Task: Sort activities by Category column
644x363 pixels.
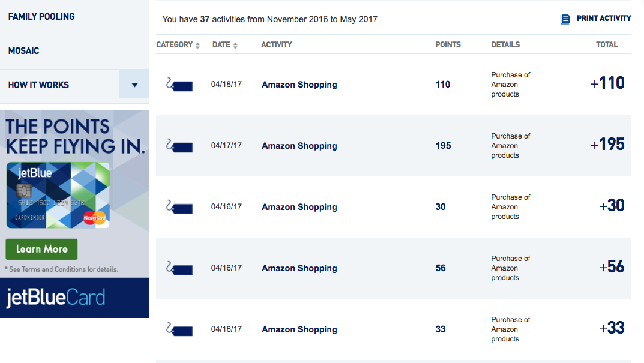Action: click(178, 45)
